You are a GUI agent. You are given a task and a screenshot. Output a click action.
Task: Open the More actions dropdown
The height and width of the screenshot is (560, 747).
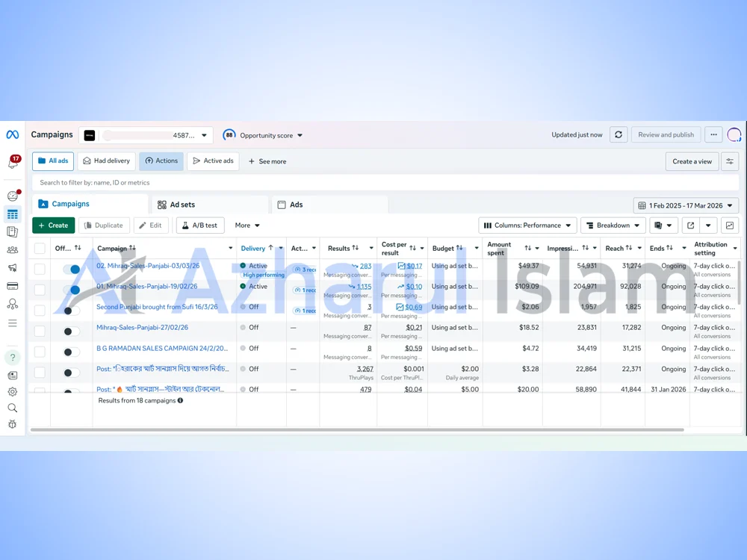(x=247, y=225)
